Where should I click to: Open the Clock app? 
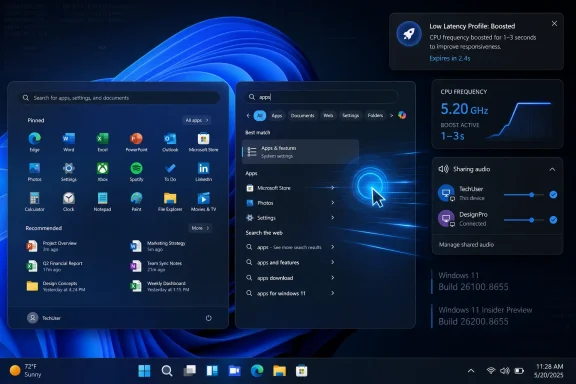coord(68,198)
